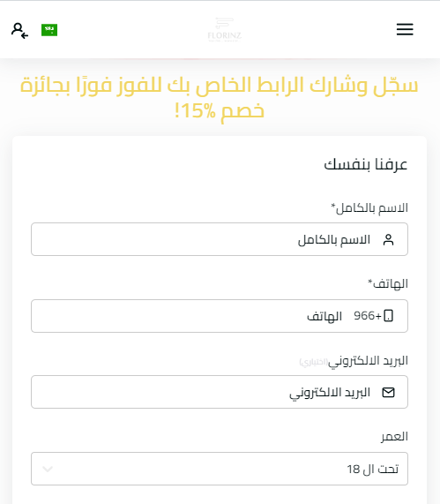The width and height of the screenshot is (440, 504).
Task: Click the small (اختياري) optional hint
Action: point(313,362)
